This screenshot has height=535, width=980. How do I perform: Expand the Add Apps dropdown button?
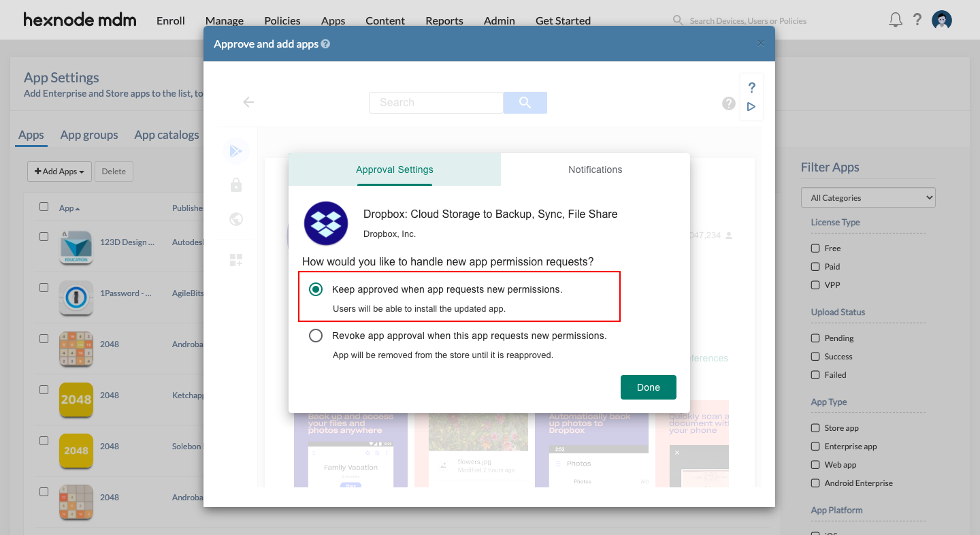(x=59, y=172)
